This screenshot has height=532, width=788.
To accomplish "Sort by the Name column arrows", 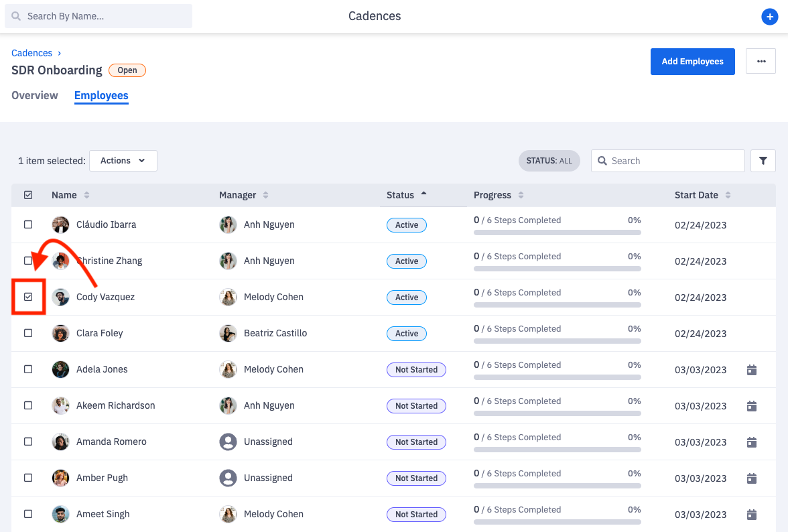I will click(86, 195).
